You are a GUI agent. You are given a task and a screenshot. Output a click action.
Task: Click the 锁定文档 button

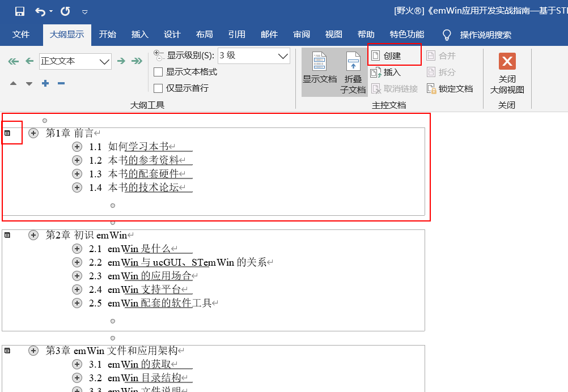tap(450, 89)
